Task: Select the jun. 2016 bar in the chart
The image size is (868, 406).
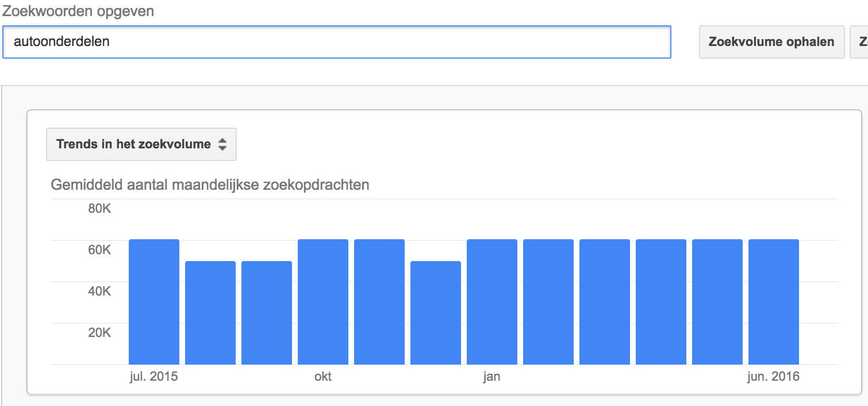Action: coord(774,302)
